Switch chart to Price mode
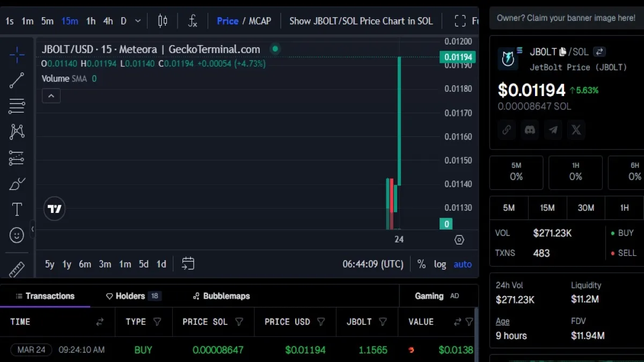Image resolution: width=644 pixels, height=362 pixels. [x=228, y=21]
